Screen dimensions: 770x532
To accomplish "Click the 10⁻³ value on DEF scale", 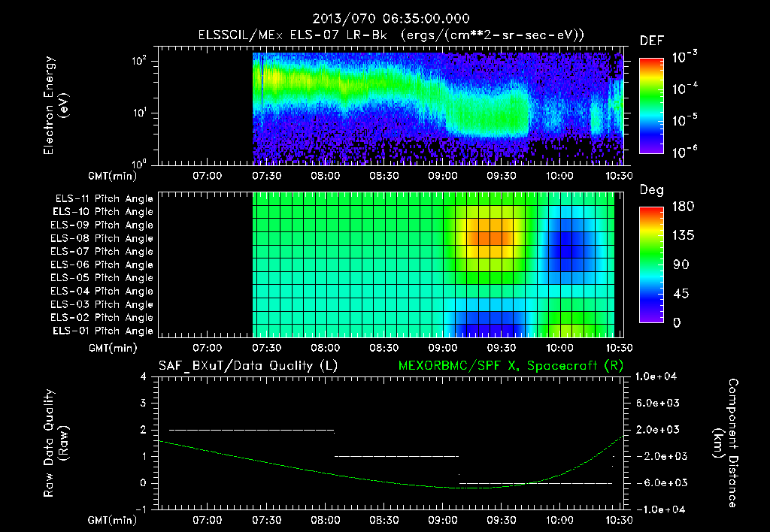I will click(x=684, y=57).
